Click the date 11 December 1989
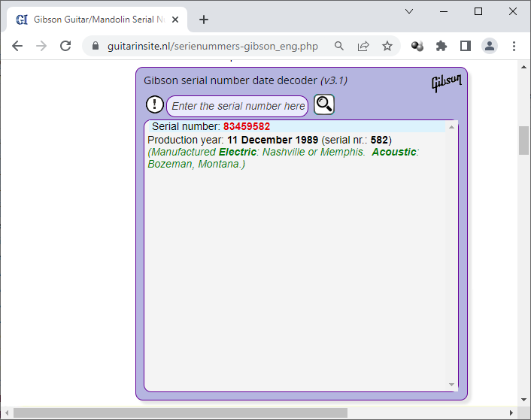531x420 pixels. (x=272, y=140)
